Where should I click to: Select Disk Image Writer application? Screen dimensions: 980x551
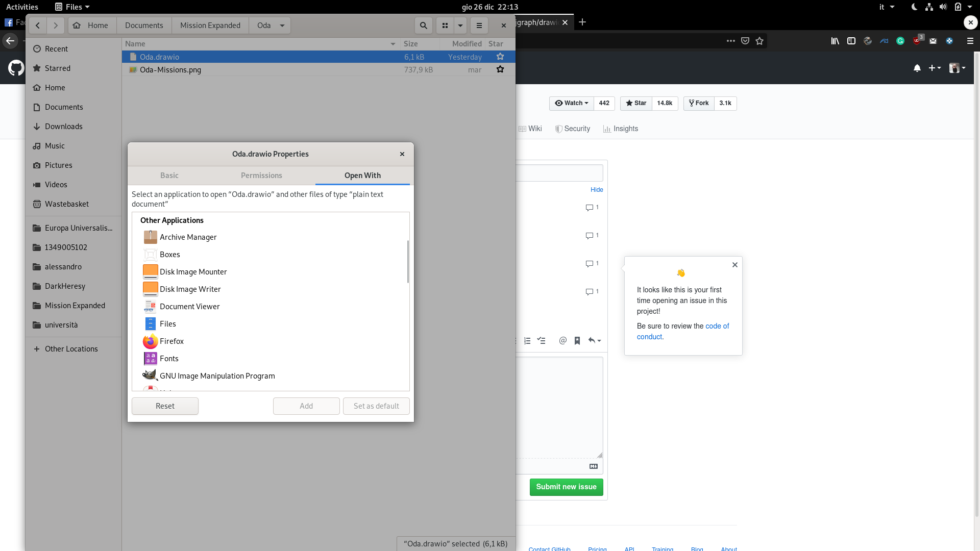pyautogui.click(x=190, y=289)
